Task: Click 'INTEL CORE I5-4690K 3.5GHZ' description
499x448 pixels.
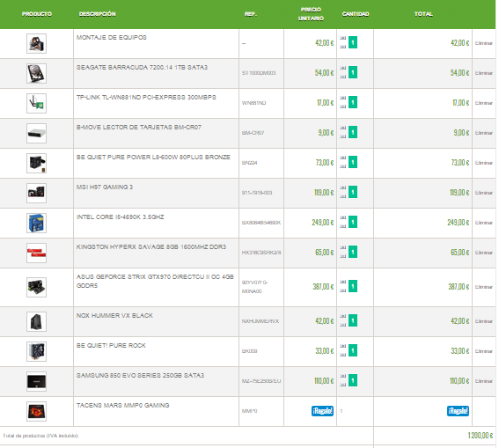Action: [121, 217]
